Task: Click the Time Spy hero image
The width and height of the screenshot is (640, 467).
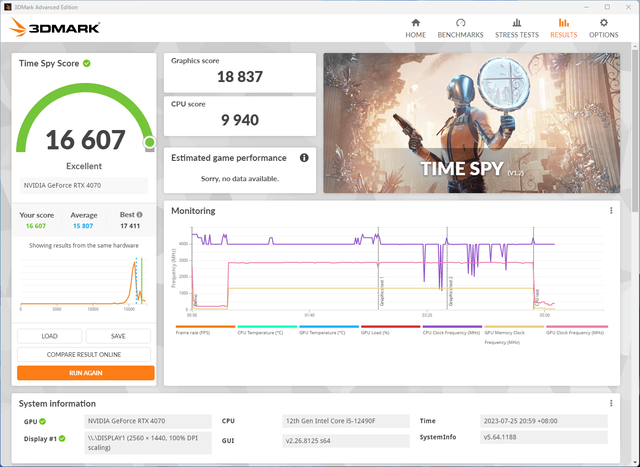Action: 471,123
